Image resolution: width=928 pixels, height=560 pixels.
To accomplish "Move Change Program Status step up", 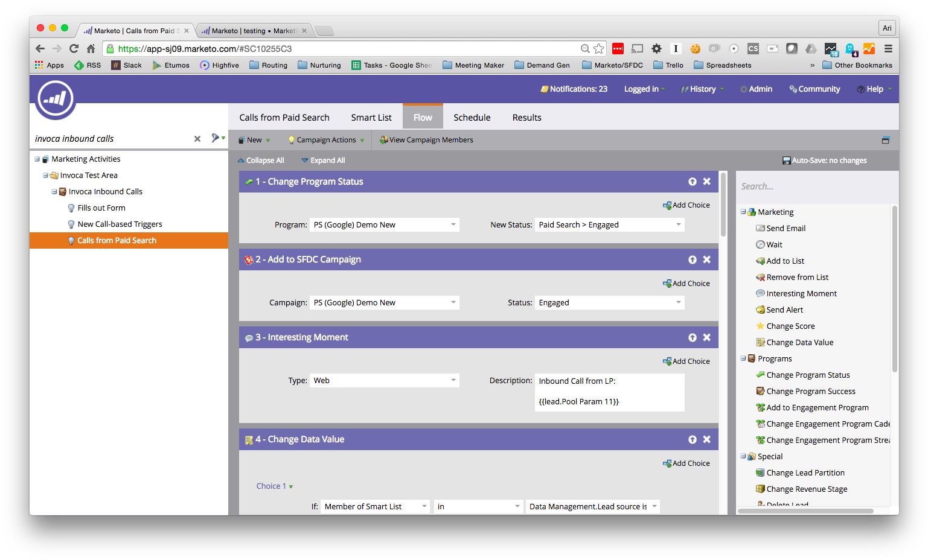I will 693,182.
